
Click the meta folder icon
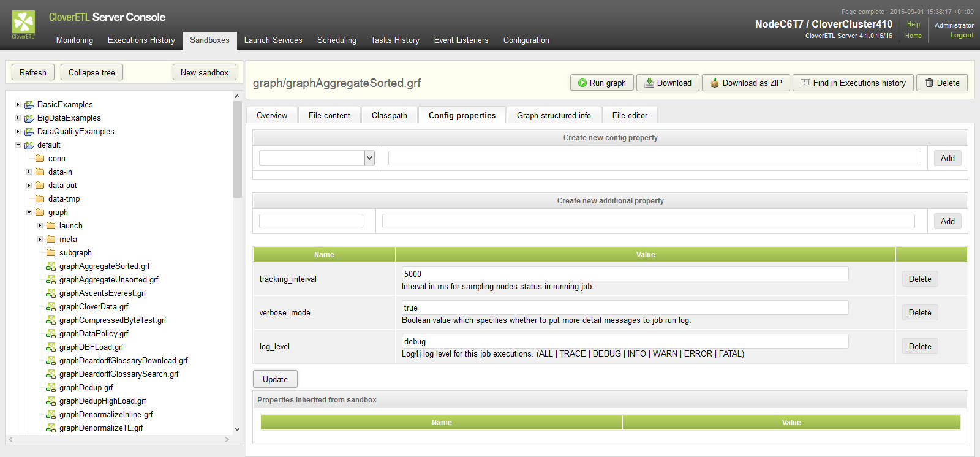point(51,240)
